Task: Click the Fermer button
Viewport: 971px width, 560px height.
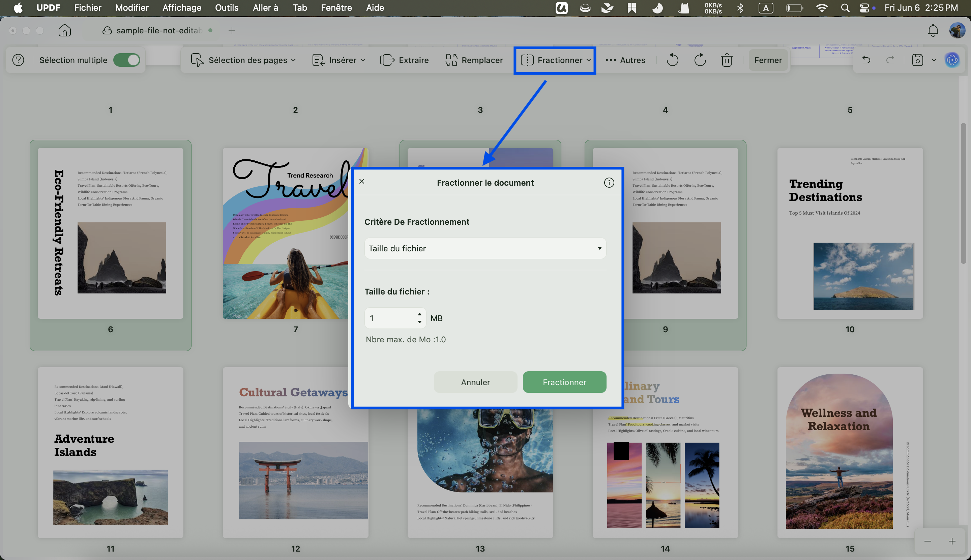Action: [768, 60]
